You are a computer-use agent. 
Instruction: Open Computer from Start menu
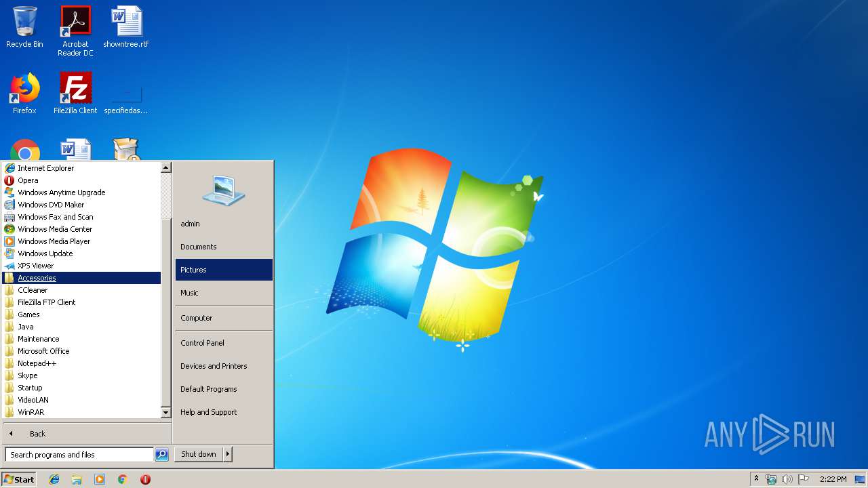click(x=224, y=318)
